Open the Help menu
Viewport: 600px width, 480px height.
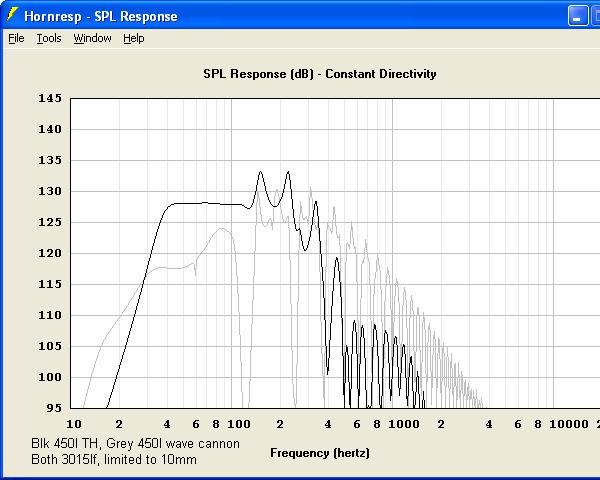coord(134,38)
